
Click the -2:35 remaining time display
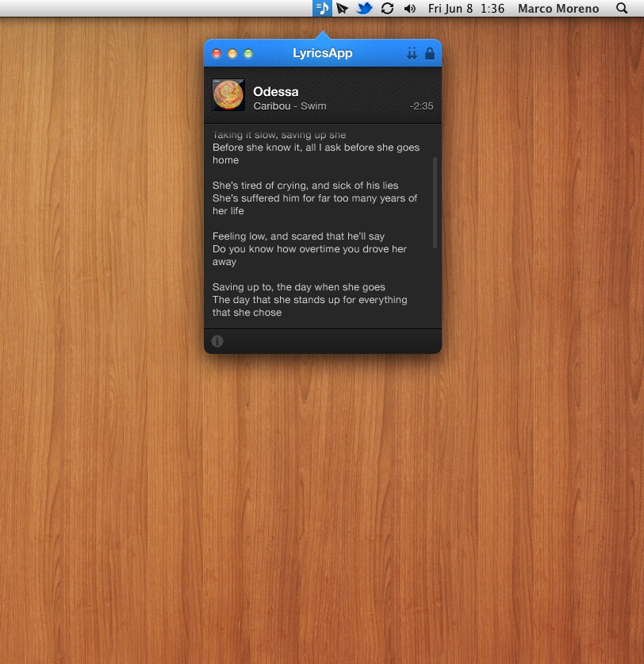(421, 106)
